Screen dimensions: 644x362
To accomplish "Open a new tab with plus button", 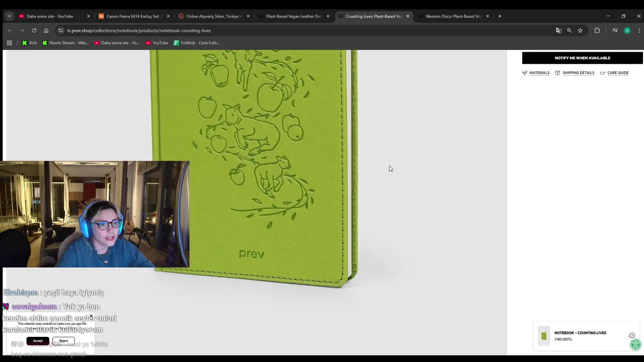I will [500, 16].
